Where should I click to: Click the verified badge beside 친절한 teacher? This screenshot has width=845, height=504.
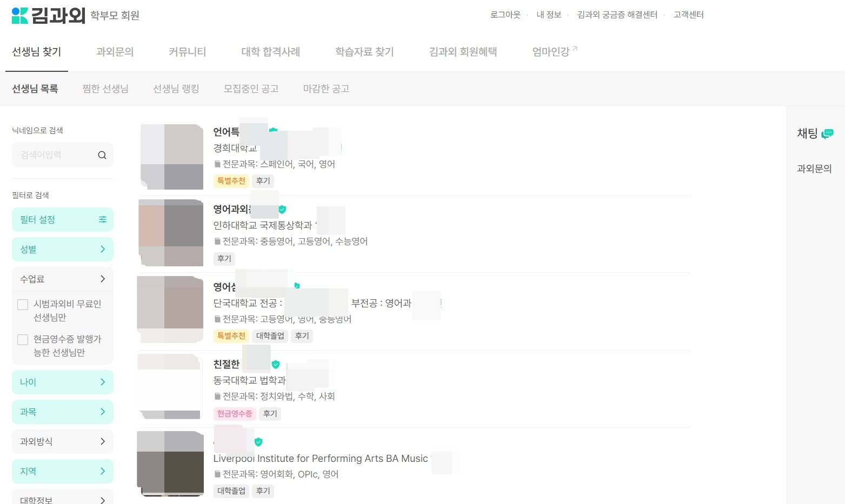click(x=276, y=364)
